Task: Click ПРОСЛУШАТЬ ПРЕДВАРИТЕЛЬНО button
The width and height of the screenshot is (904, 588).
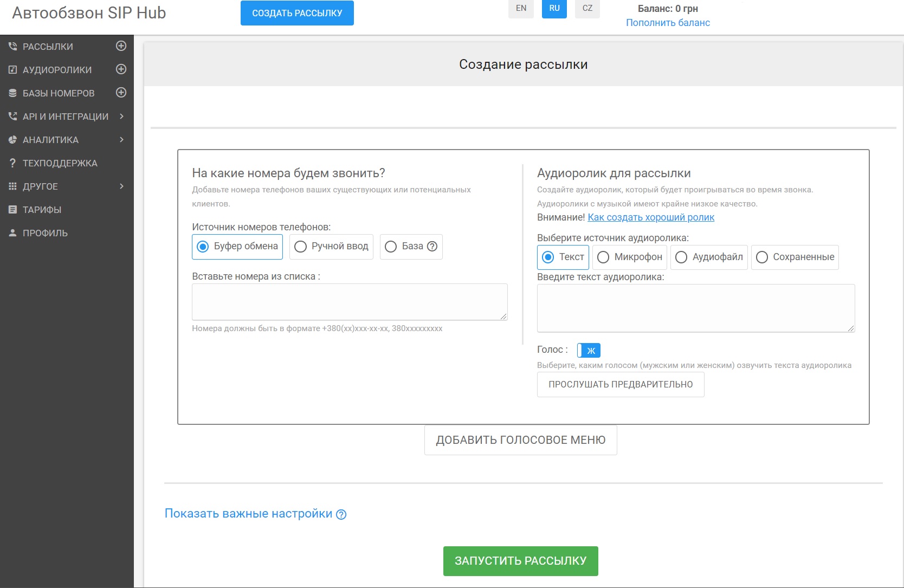Action: 621,384
